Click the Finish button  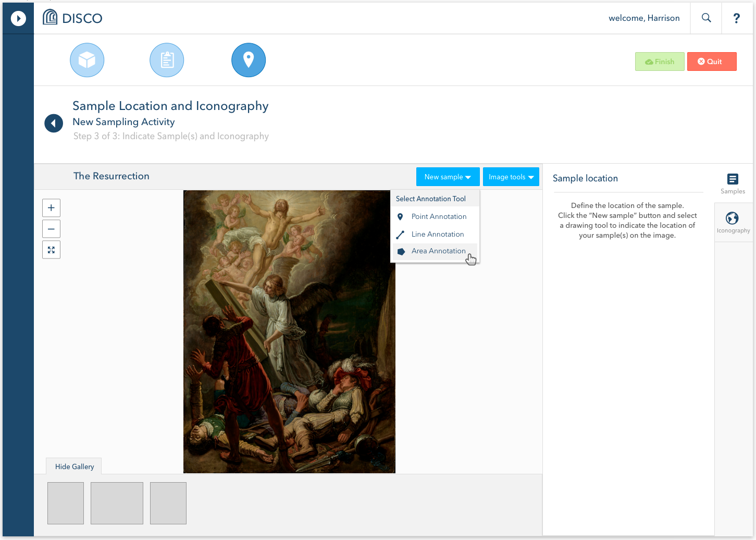tap(660, 62)
